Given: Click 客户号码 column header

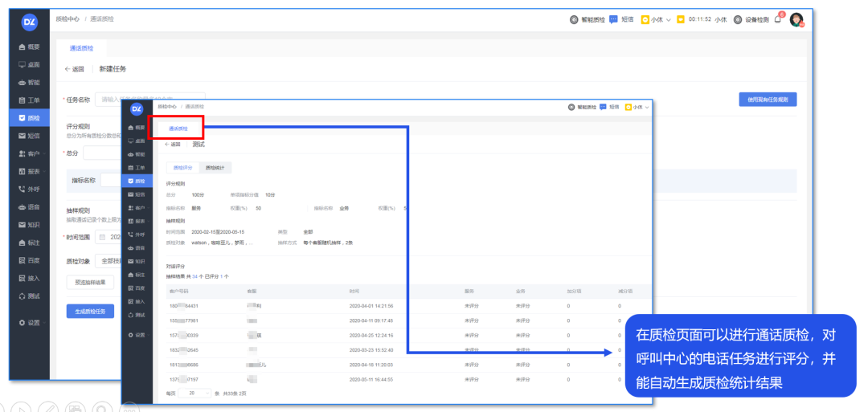Looking at the screenshot, I should coord(179,291).
